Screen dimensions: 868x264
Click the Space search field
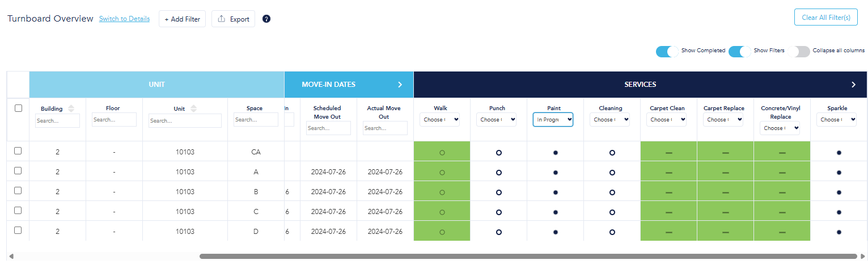point(256,120)
